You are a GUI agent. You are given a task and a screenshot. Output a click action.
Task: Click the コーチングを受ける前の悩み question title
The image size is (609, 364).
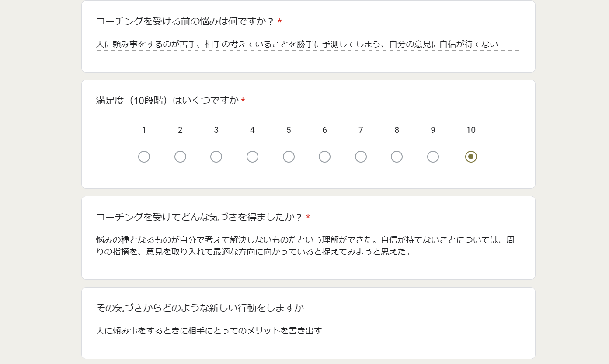point(185,21)
